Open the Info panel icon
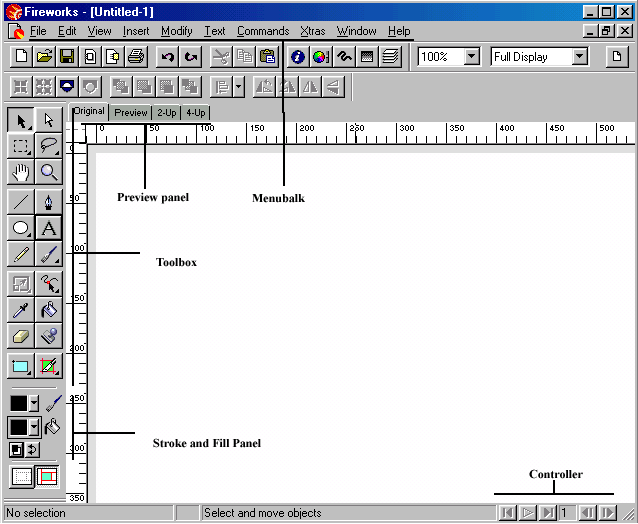 [x=297, y=57]
